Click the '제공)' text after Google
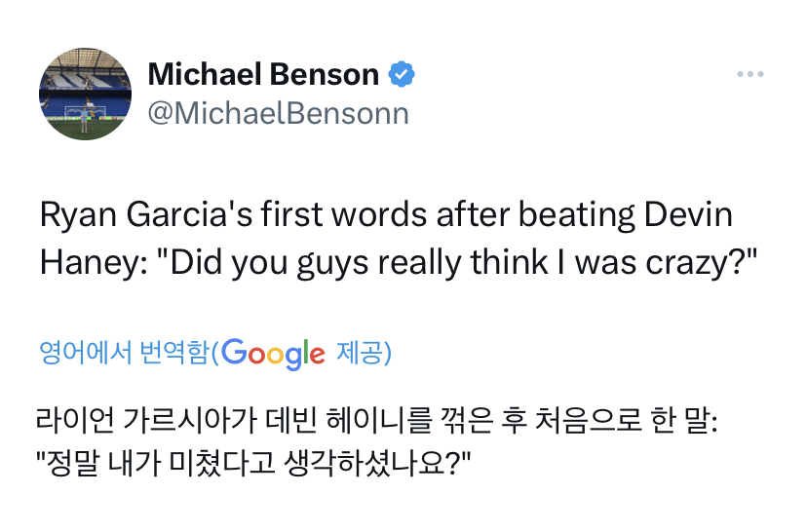807x532 pixels. click(364, 353)
